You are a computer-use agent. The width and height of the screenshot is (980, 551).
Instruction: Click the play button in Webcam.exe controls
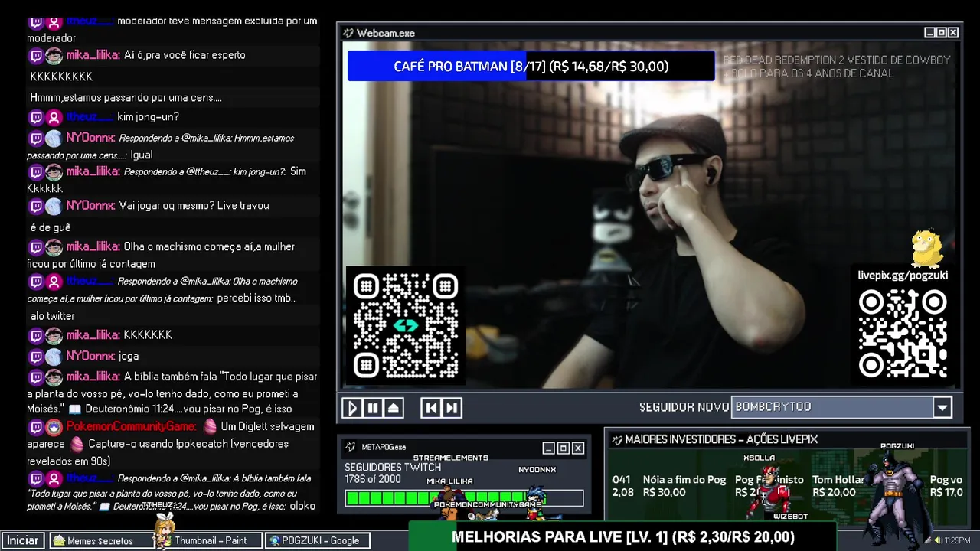[352, 408]
